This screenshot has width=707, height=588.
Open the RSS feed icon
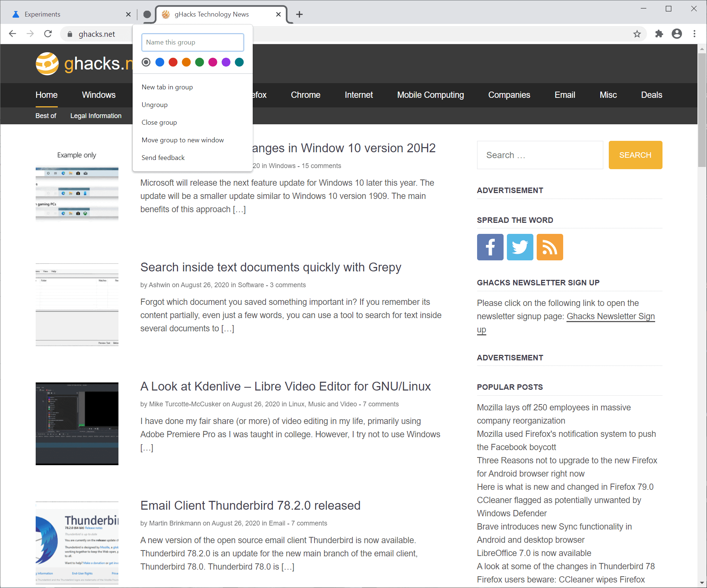550,247
